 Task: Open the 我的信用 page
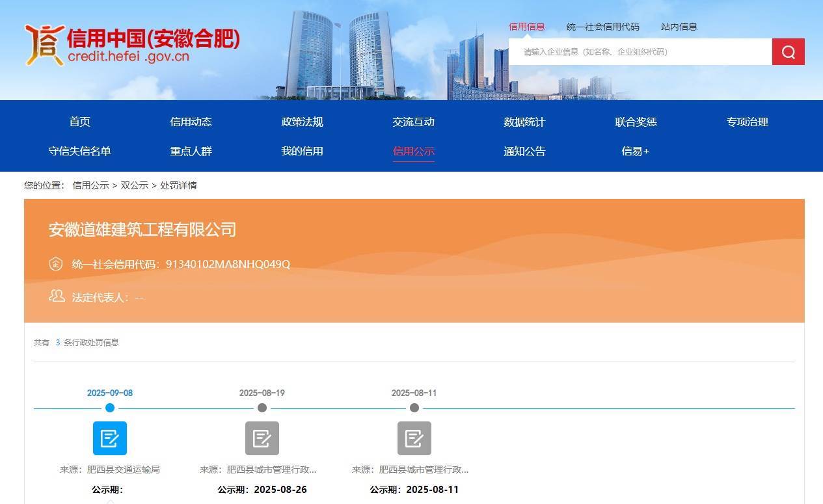(x=302, y=151)
